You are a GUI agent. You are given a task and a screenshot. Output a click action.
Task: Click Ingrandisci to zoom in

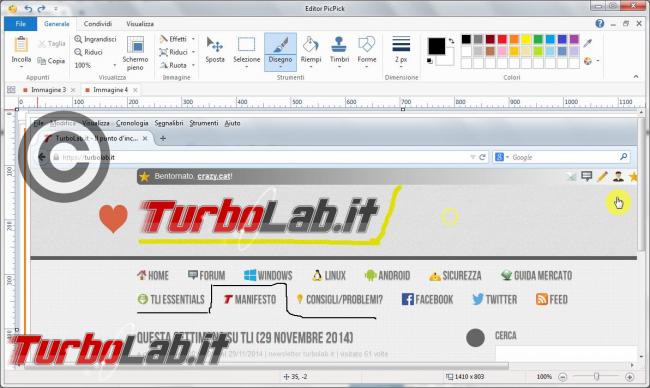(x=95, y=39)
